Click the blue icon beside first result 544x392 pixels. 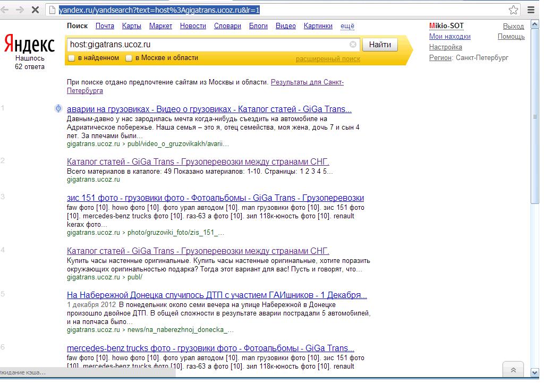point(58,108)
